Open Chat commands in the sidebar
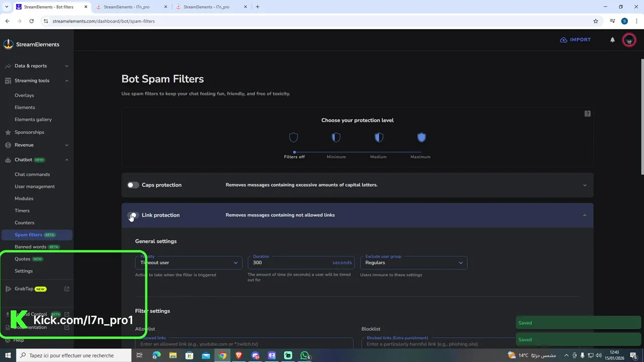 32,174
